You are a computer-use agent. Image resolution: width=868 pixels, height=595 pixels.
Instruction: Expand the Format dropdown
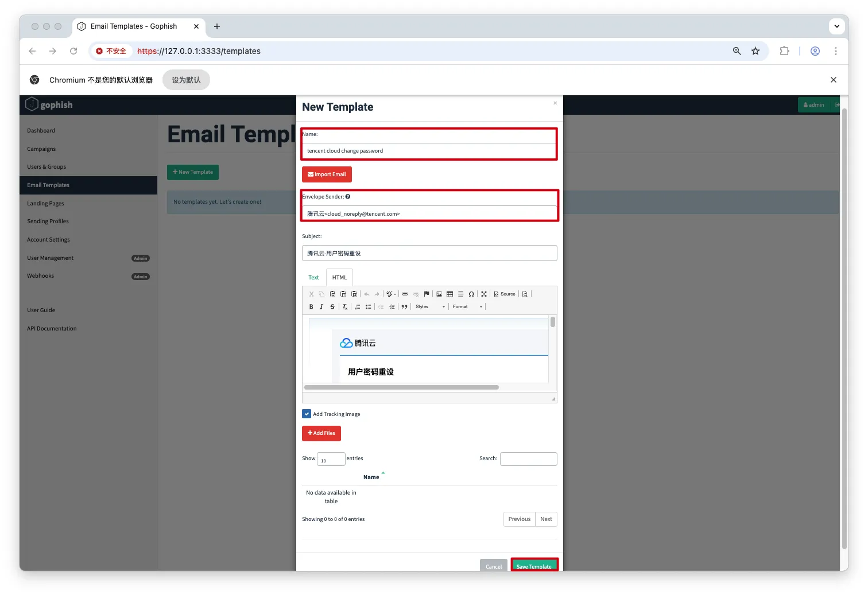pyautogui.click(x=467, y=307)
